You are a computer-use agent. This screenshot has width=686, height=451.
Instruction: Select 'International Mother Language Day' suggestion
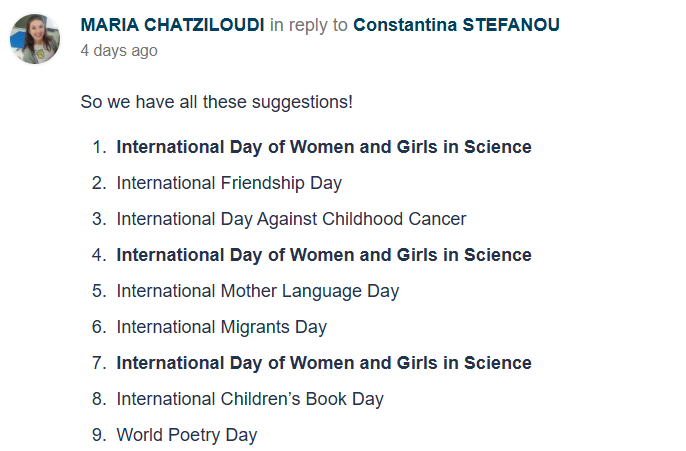pos(257,291)
